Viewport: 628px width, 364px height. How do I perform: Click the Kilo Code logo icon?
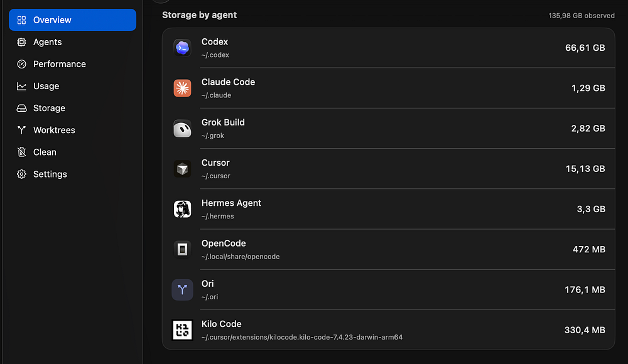coord(182,330)
